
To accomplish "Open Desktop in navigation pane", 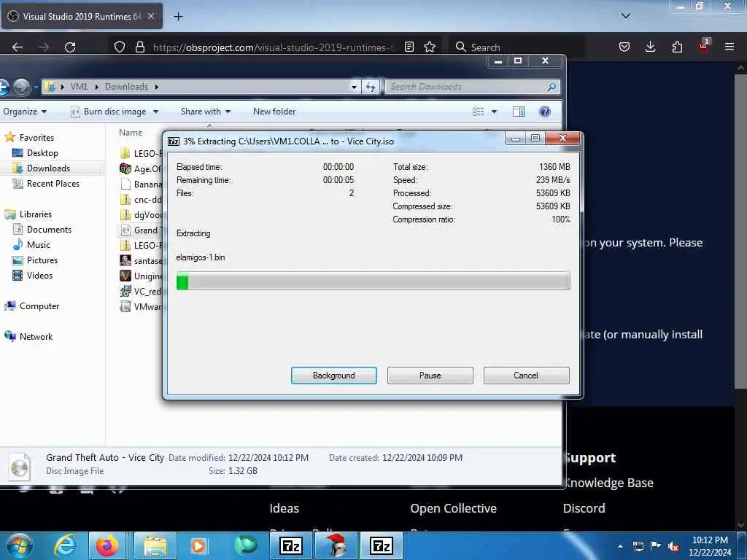I will click(x=42, y=153).
